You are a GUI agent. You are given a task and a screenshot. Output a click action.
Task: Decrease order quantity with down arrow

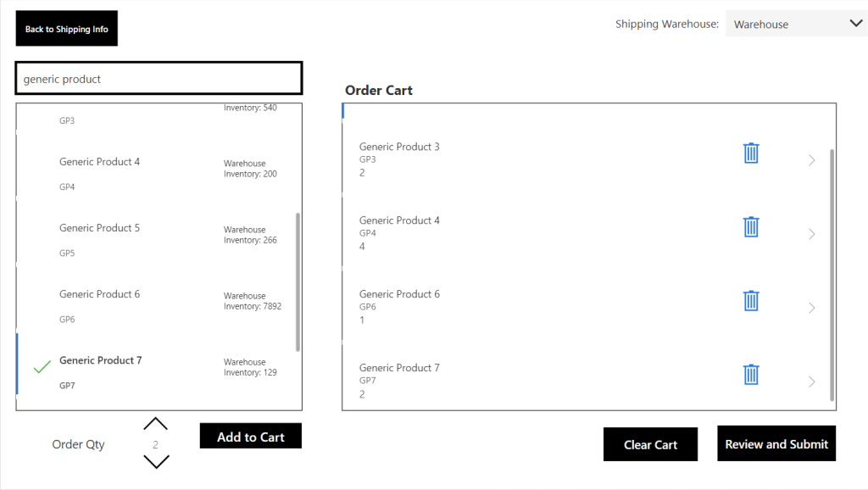(x=156, y=462)
